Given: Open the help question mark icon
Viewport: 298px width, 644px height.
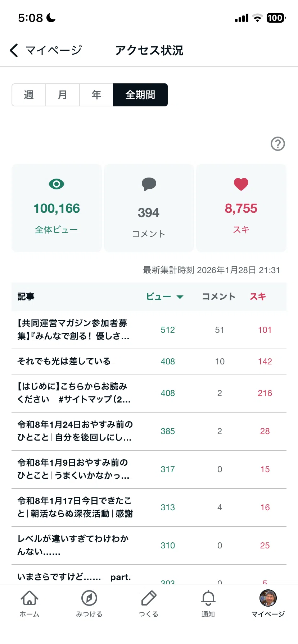Looking at the screenshot, I should [x=277, y=144].
